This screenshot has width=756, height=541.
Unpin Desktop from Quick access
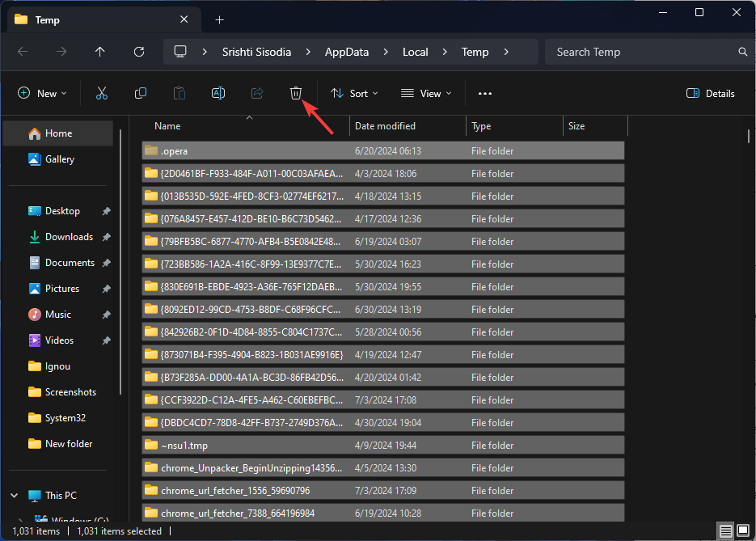coord(107,211)
